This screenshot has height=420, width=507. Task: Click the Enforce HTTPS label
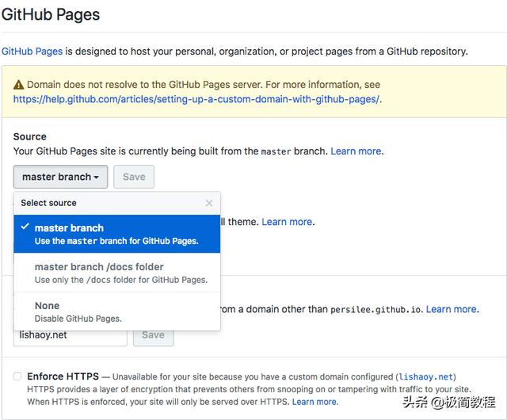[63, 376]
